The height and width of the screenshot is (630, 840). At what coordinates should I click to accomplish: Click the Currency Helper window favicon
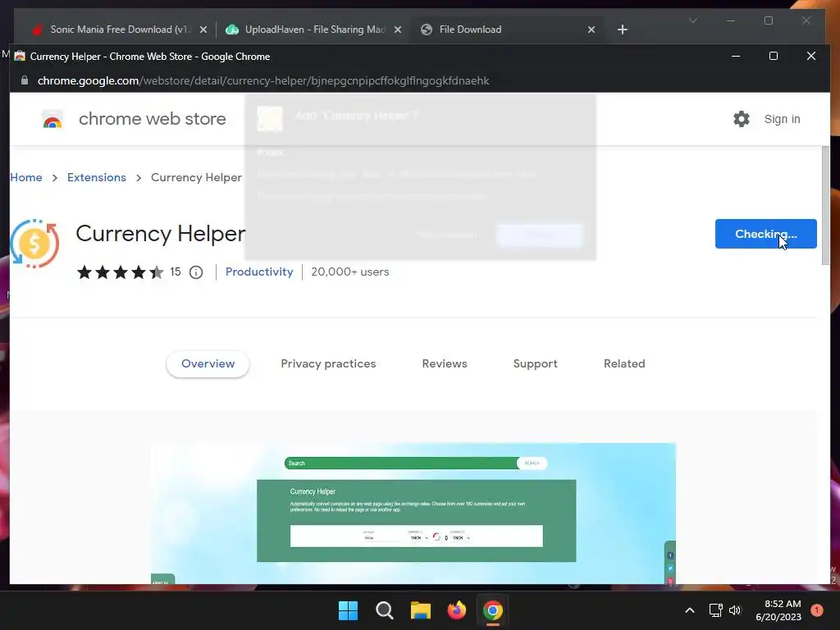click(x=20, y=57)
